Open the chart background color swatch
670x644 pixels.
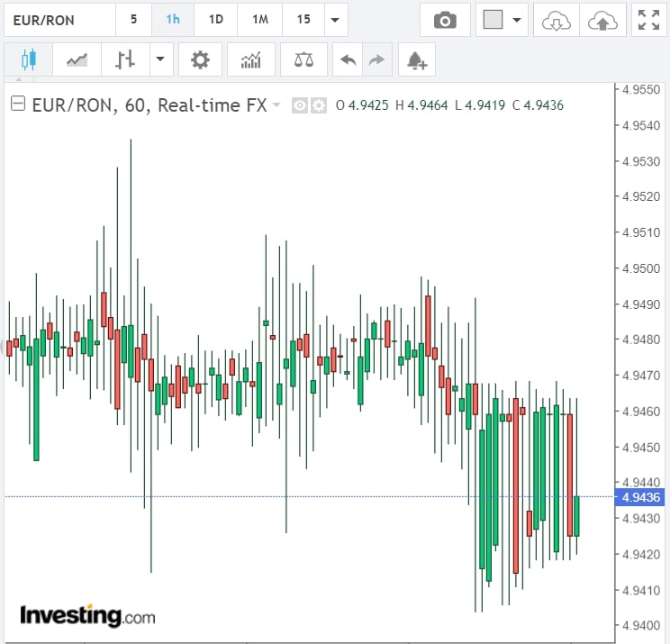[493, 20]
